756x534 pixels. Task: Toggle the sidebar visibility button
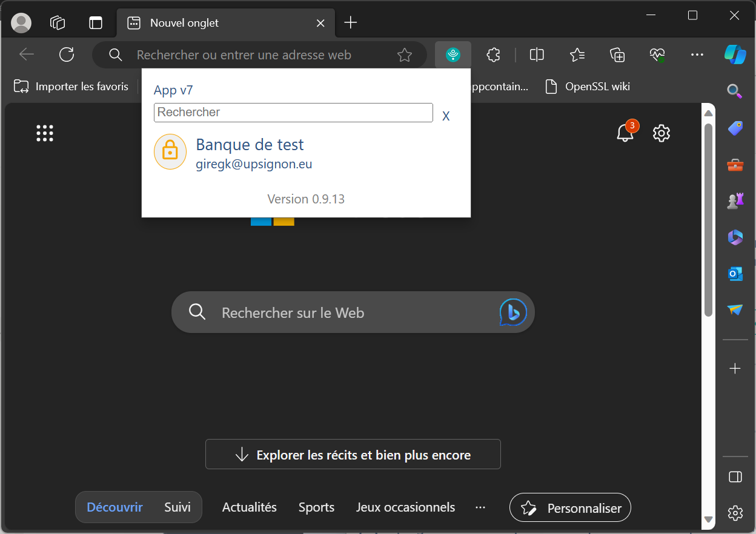pyautogui.click(x=735, y=477)
